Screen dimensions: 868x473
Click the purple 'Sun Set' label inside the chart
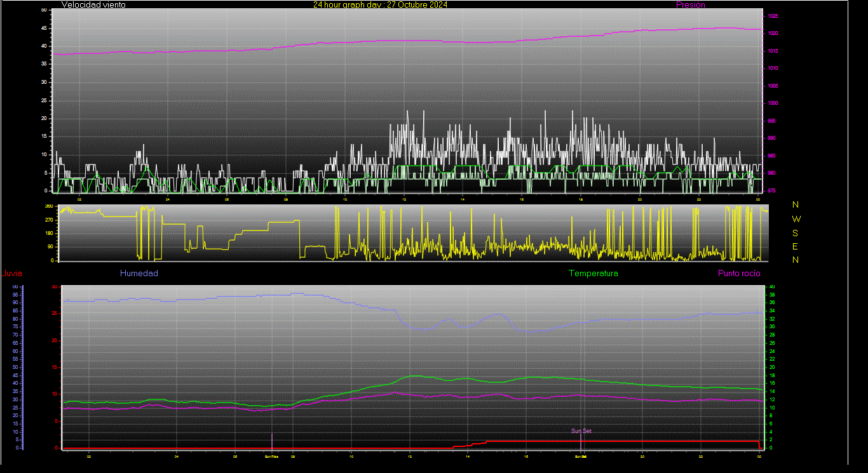(x=581, y=431)
